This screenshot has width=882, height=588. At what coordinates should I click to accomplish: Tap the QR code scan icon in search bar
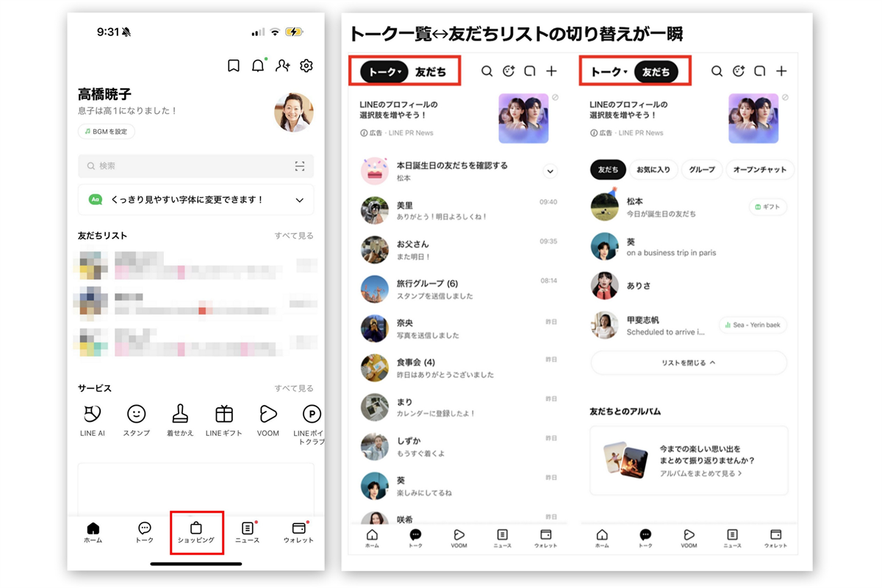click(x=300, y=166)
